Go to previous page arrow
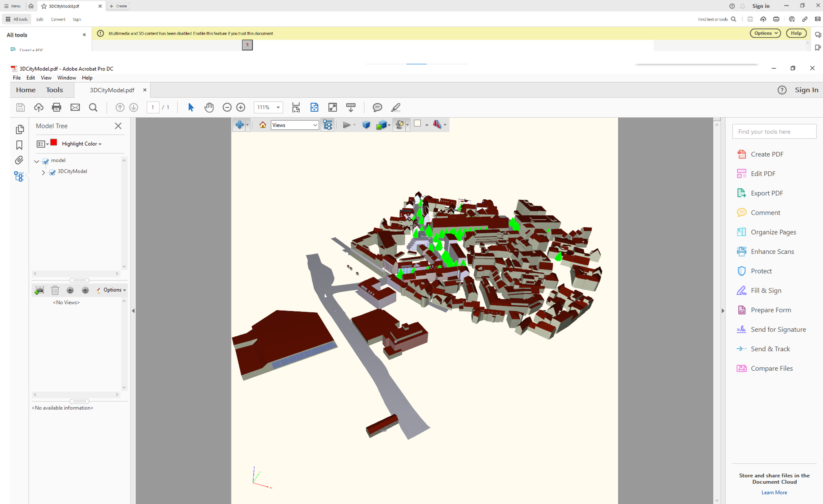Image resolution: width=823 pixels, height=504 pixels. [x=120, y=107]
